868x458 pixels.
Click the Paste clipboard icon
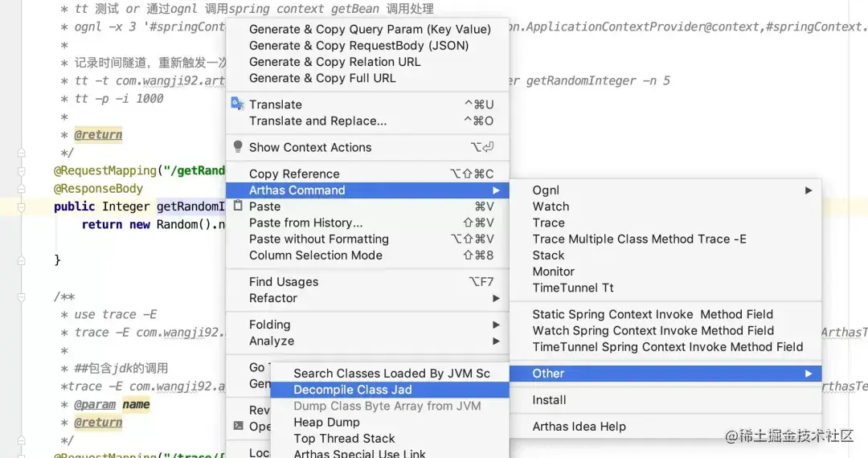point(237,206)
